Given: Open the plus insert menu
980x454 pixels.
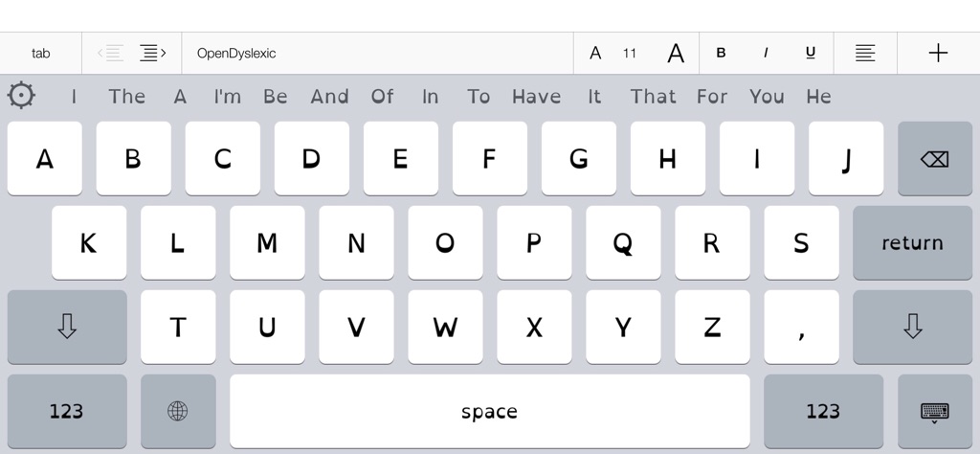Looking at the screenshot, I should tap(938, 53).
